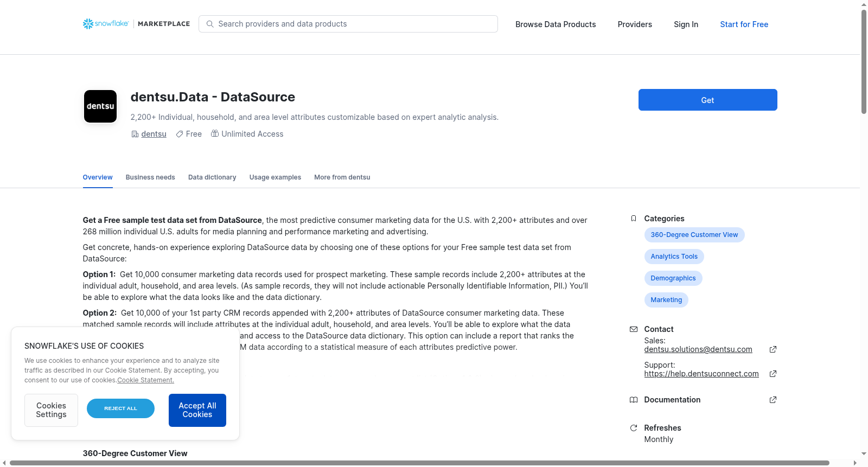This screenshot has height=467, width=868.
Task: Select Demographics category chip
Action: (x=673, y=278)
